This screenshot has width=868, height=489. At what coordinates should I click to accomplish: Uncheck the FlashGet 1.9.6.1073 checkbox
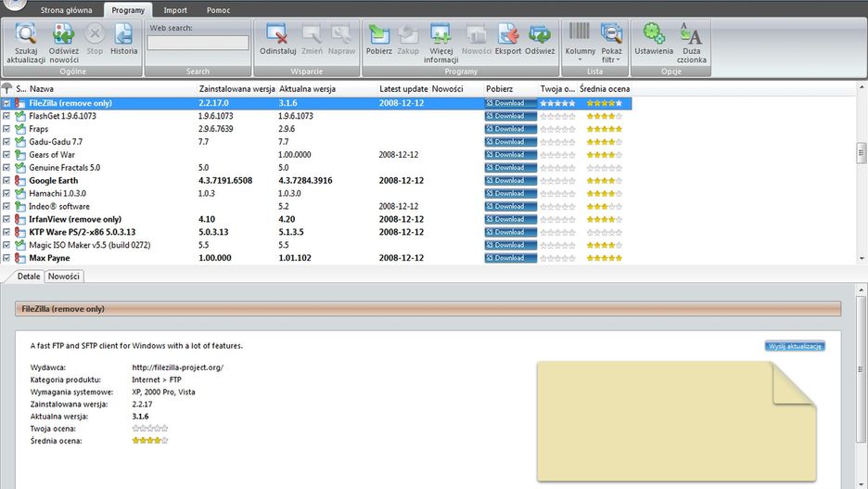[x=6, y=117]
